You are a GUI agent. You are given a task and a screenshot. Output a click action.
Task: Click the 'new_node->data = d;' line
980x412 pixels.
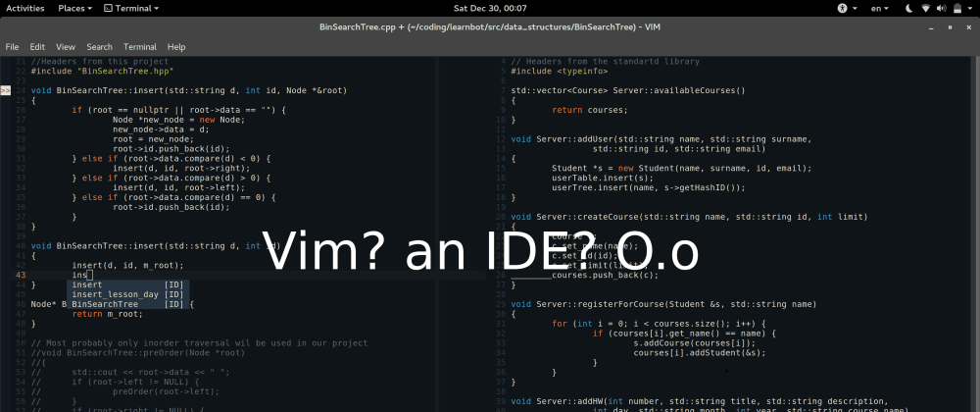click(x=162, y=129)
